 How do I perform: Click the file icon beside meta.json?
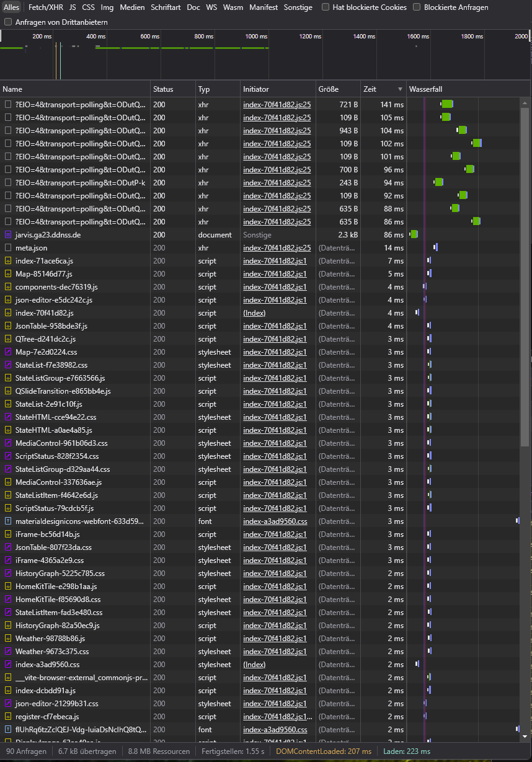coord(8,248)
